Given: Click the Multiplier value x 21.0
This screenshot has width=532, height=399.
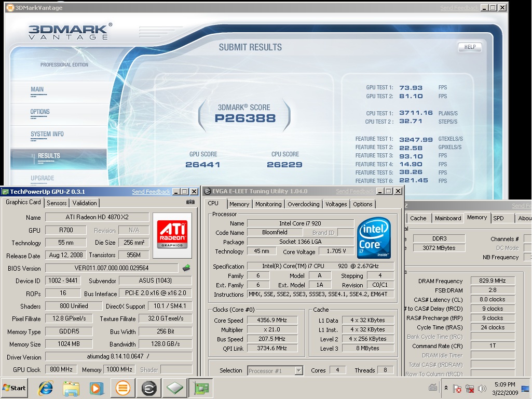Looking at the screenshot, I should point(272,329).
